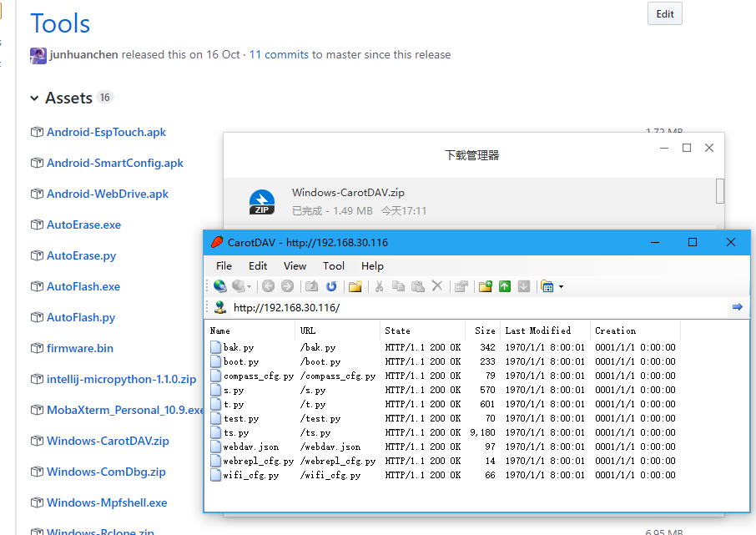The height and width of the screenshot is (535, 756).
Task: Click the blue Go arrow beside the address bar
Action: (738, 306)
